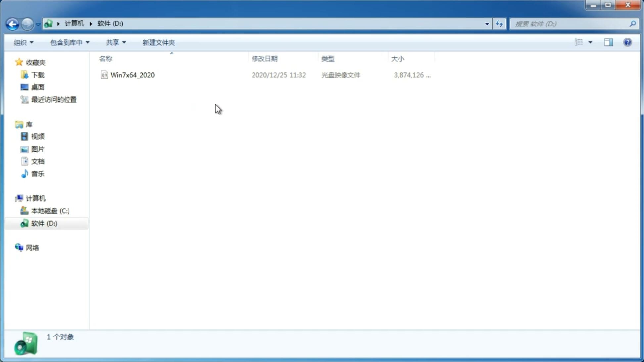
Task: Switch to change view mode icon
Action: pos(583,42)
